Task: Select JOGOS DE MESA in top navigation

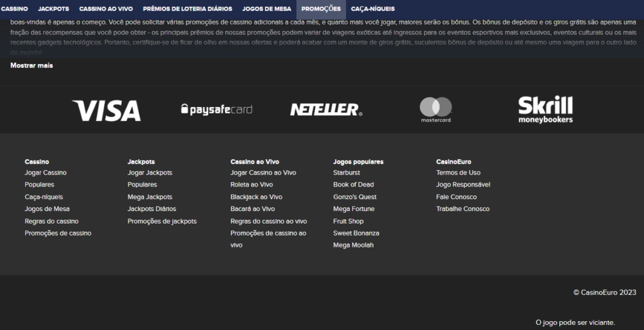Action: point(267,9)
